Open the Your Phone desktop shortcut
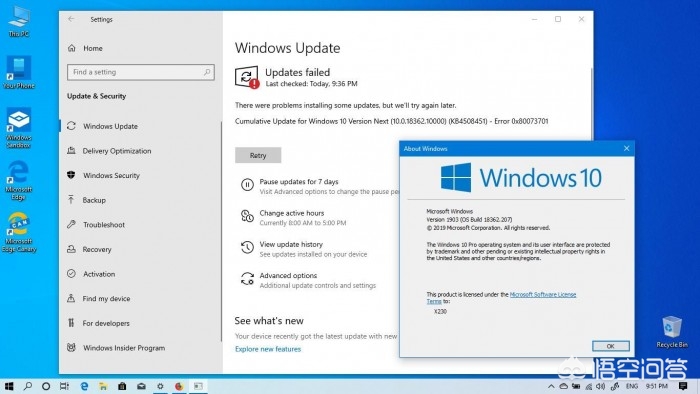The width and height of the screenshot is (700, 394). (x=18, y=72)
